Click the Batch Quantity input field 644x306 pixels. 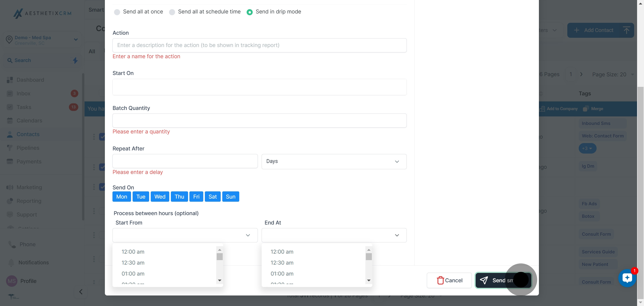coord(259,121)
